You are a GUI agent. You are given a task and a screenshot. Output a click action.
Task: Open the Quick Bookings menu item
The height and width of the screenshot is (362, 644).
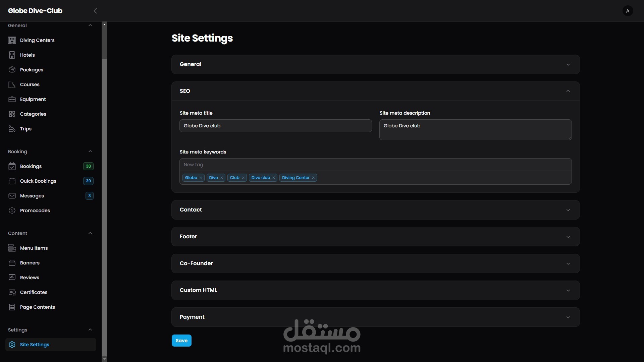coord(38,181)
